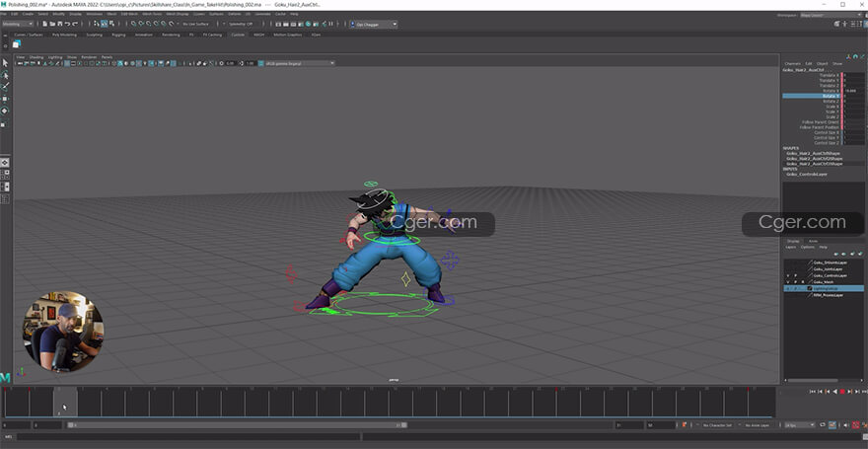Open the sRGB gamma view transform dropdown
868x449 pixels.
click(294, 63)
